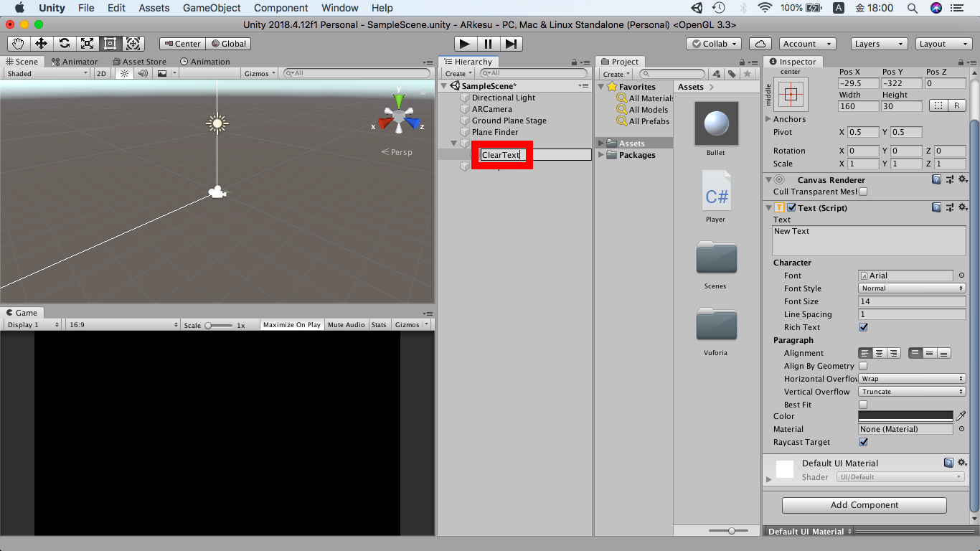Open Text script help icon
The width and height of the screenshot is (980, 551).
click(x=936, y=207)
